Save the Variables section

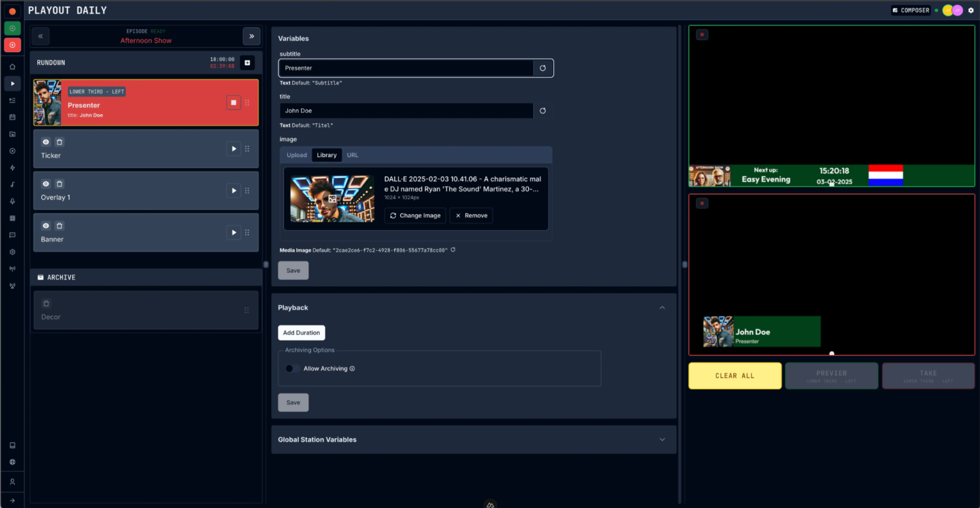tap(293, 271)
